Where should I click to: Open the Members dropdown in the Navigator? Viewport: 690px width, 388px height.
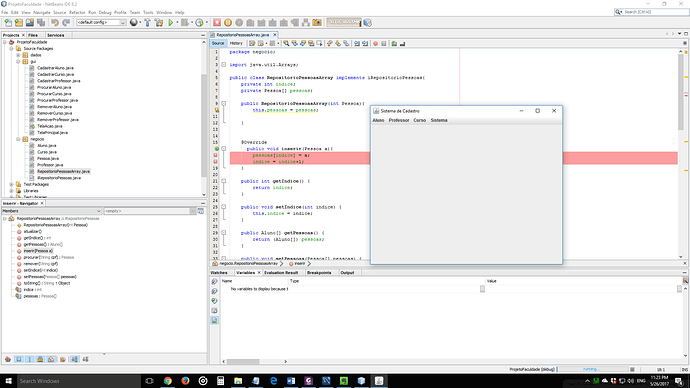52,211
